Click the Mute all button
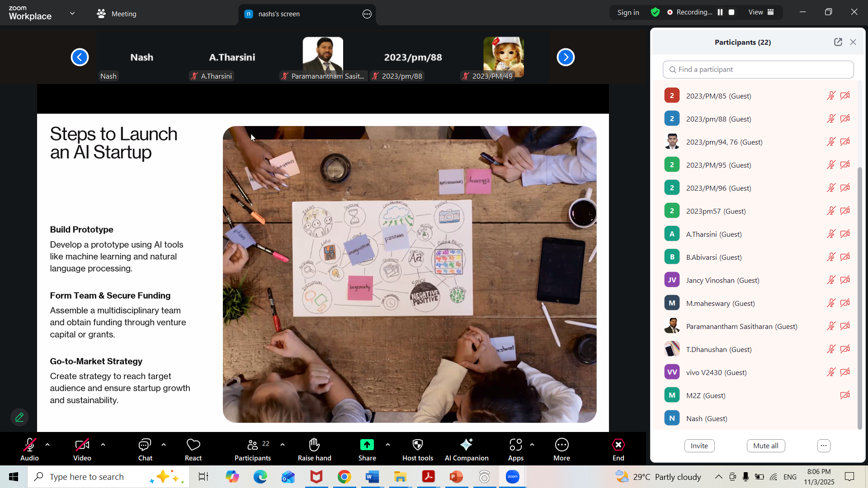 pyautogui.click(x=765, y=446)
